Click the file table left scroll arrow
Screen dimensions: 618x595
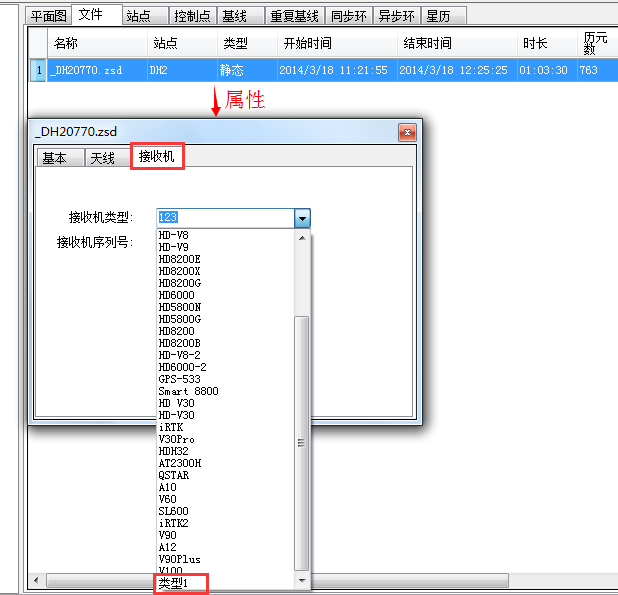[37, 580]
